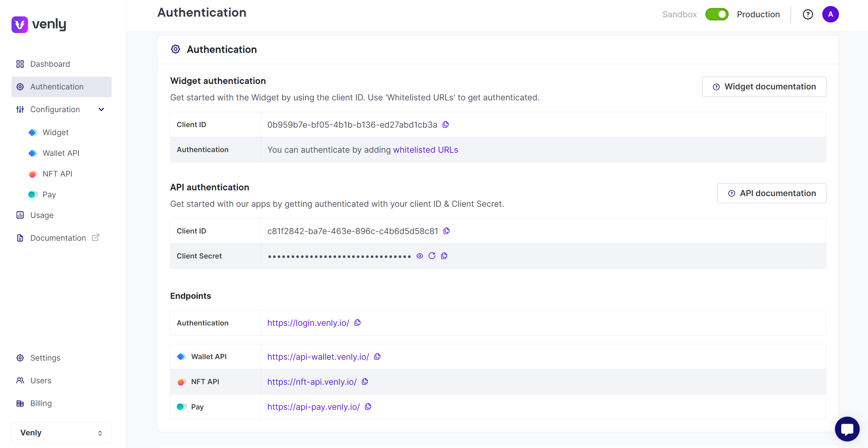Open the user avatar menu 'A'
The image size is (868, 448).
[830, 14]
